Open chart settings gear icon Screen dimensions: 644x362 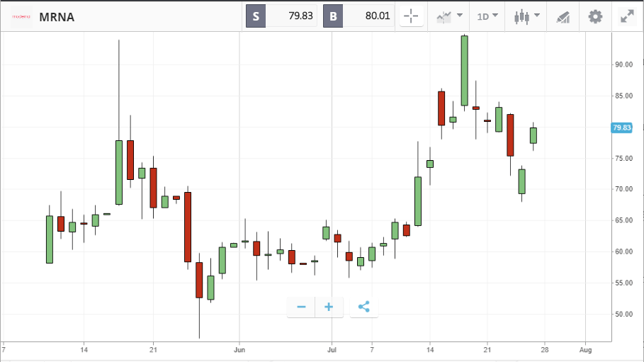tap(595, 16)
